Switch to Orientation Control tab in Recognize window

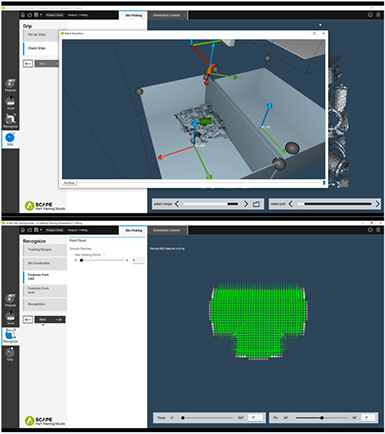[x=167, y=230]
